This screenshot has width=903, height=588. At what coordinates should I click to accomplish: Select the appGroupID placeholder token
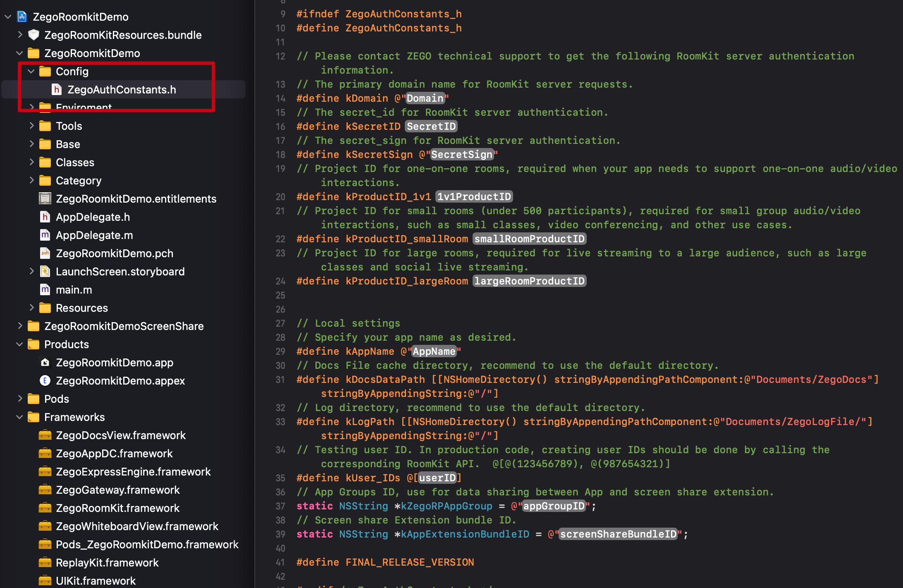pyautogui.click(x=554, y=506)
